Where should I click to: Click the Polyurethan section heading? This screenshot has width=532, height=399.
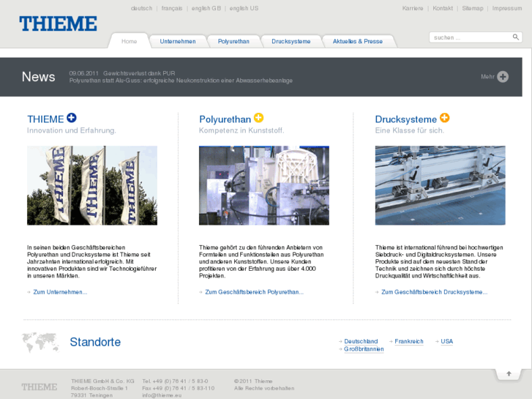pos(225,119)
